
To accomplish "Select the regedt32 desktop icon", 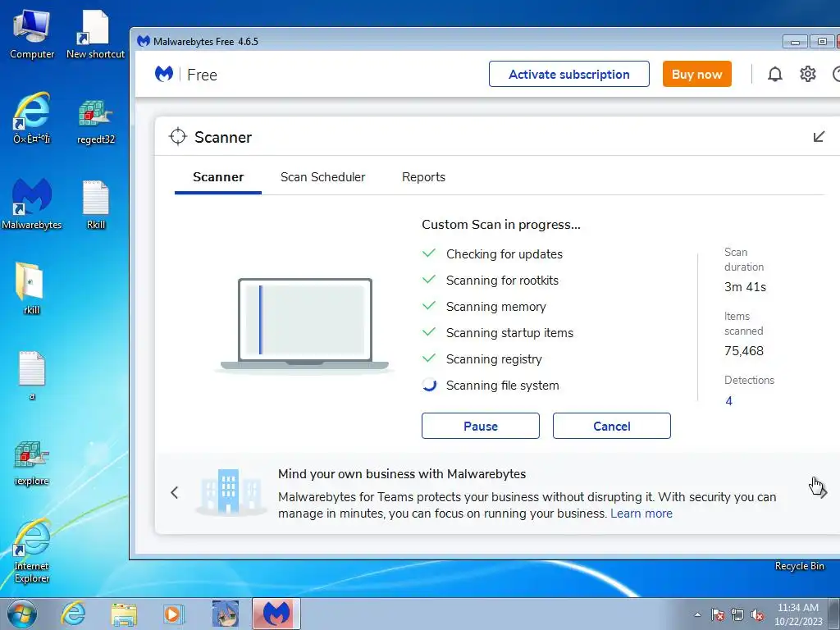I will (x=96, y=121).
